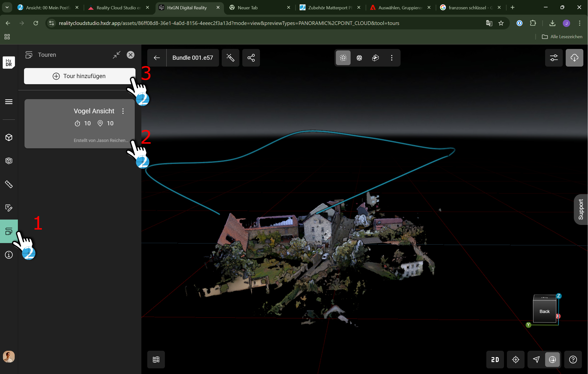The width and height of the screenshot is (588, 374).
Task: Open the user profile avatar
Action: tap(9, 357)
